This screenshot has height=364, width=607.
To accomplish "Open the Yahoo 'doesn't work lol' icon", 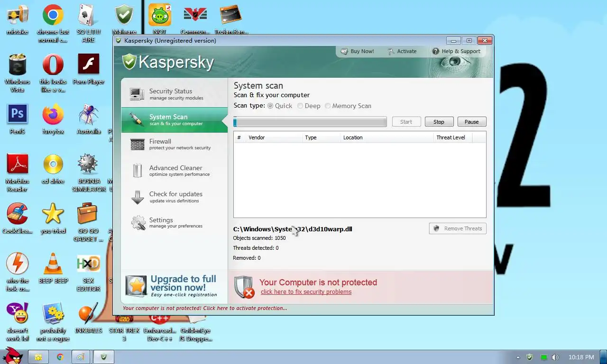I will 18,322.
